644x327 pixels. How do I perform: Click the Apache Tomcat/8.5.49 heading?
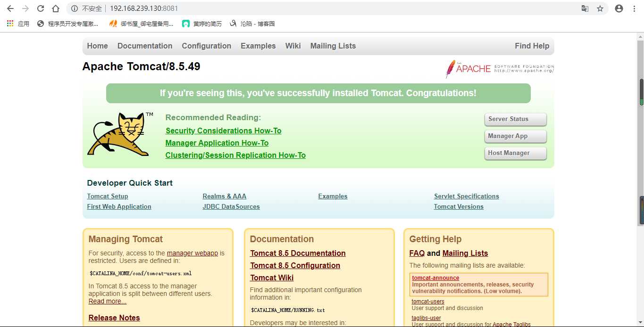click(142, 66)
